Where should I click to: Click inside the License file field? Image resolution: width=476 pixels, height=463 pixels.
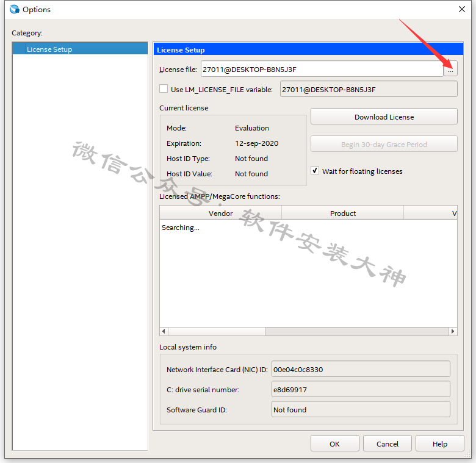(x=322, y=70)
